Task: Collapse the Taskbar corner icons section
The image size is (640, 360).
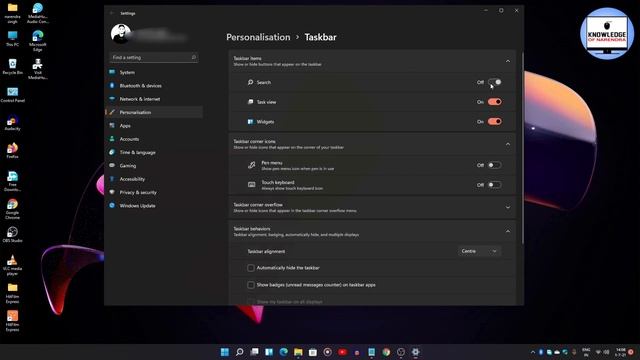Action: 508,144
